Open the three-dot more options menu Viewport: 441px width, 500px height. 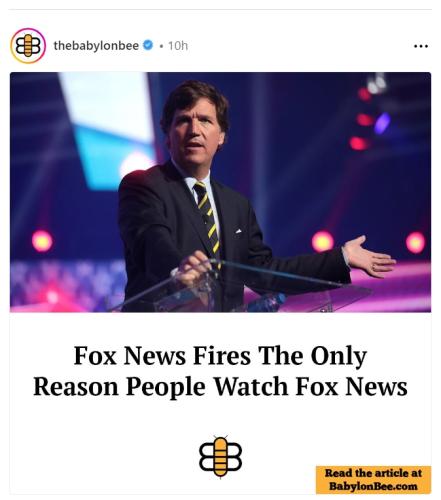pyautogui.click(x=421, y=46)
